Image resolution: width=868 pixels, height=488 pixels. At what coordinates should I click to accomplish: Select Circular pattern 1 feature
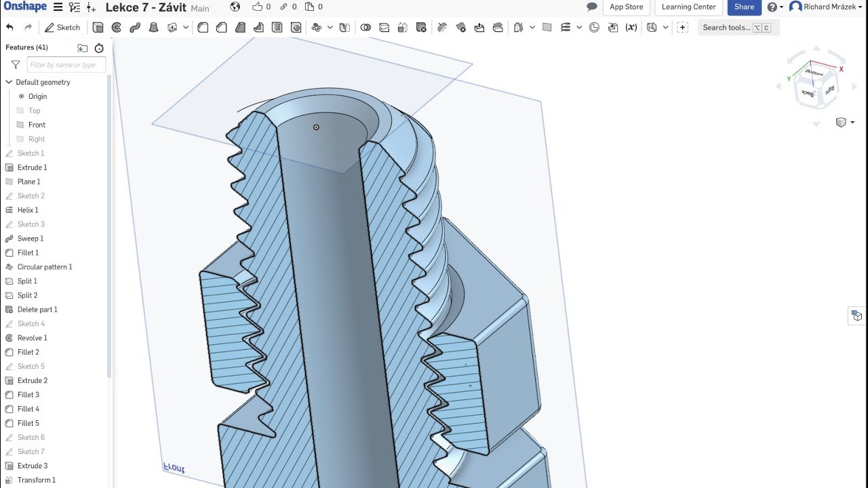[x=45, y=267]
